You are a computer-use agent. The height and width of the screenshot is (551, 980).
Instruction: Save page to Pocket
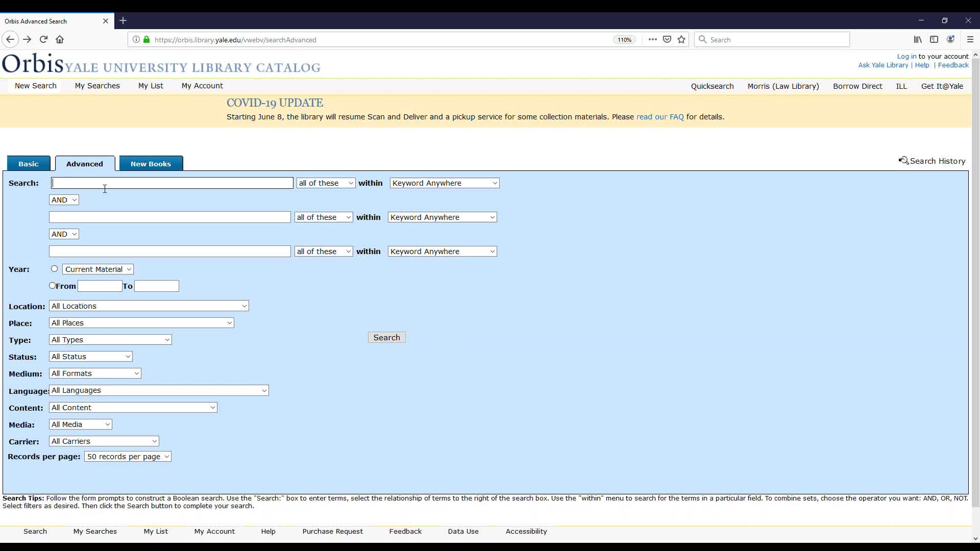click(x=667, y=39)
